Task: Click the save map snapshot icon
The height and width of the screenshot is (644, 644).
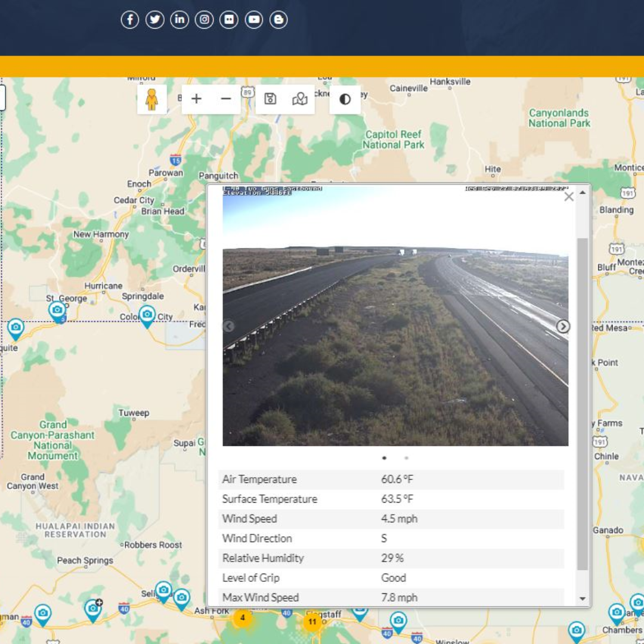Action: tap(270, 98)
